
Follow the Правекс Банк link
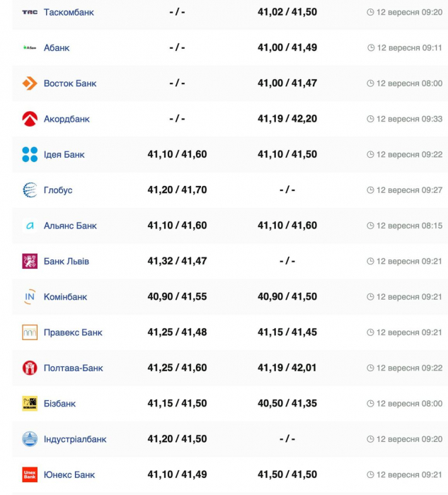click(x=73, y=332)
